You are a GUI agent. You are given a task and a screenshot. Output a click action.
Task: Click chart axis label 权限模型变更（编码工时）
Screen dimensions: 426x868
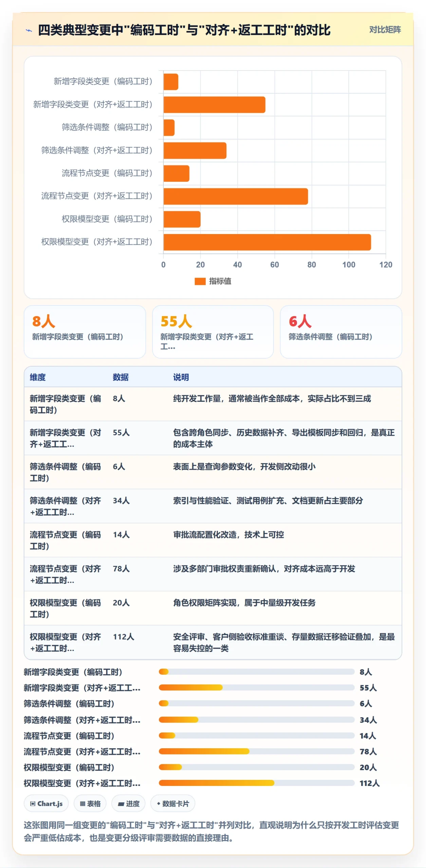click(x=107, y=219)
